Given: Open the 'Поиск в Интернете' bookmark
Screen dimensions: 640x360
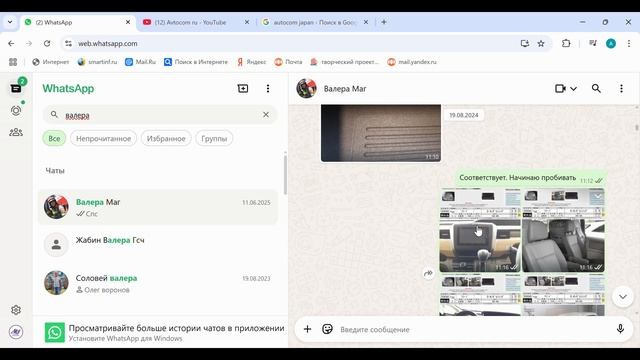Looking at the screenshot, I should pyautogui.click(x=196, y=62).
